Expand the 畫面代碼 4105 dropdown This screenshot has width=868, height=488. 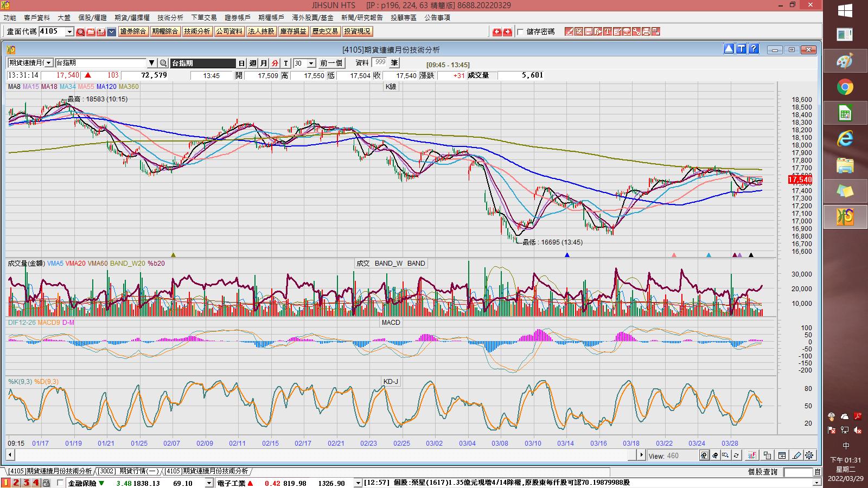coord(69,32)
